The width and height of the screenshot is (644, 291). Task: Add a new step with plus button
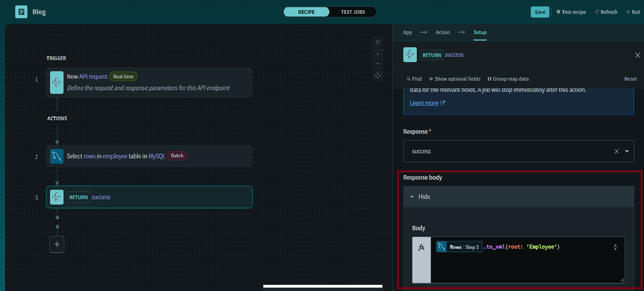57,244
